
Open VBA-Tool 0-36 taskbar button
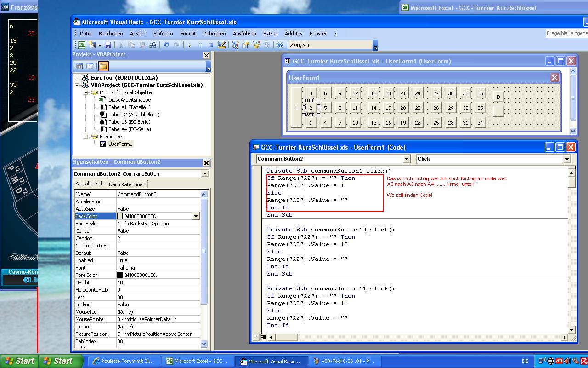(345, 361)
